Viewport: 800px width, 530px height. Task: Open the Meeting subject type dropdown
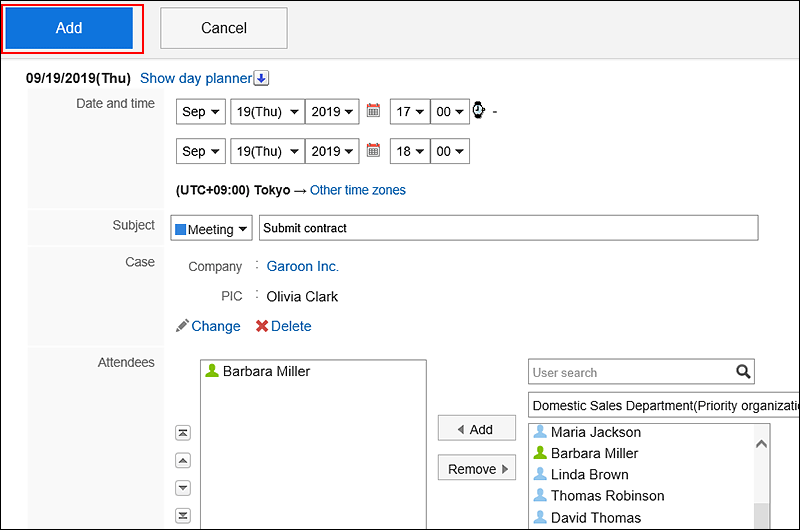[x=211, y=228]
